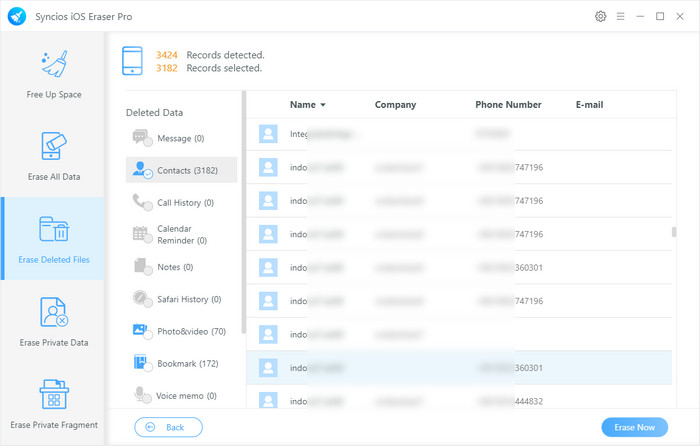Image resolution: width=700 pixels, height=446 pixels.
Task: Click the Voice memo microphone icon
Action: (x=142, y=395)
